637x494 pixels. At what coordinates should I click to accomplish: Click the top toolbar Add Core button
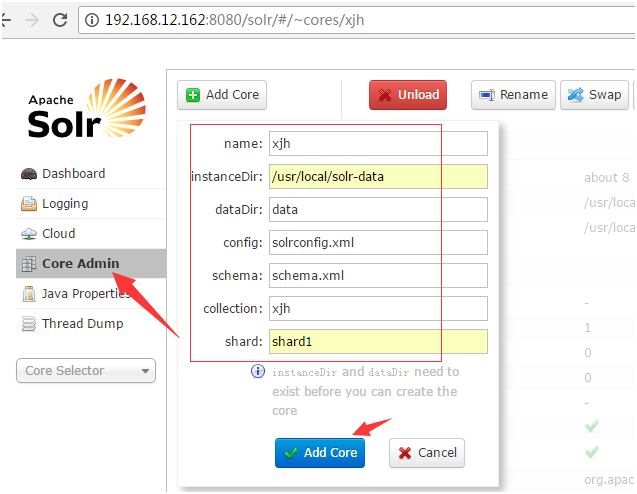click(222, 95)
